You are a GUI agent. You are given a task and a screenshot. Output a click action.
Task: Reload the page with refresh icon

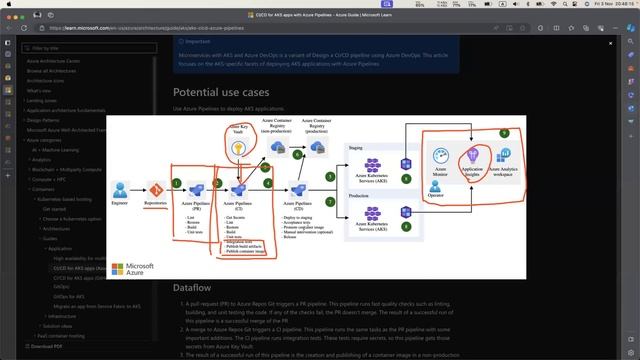[x=24, y=28]
